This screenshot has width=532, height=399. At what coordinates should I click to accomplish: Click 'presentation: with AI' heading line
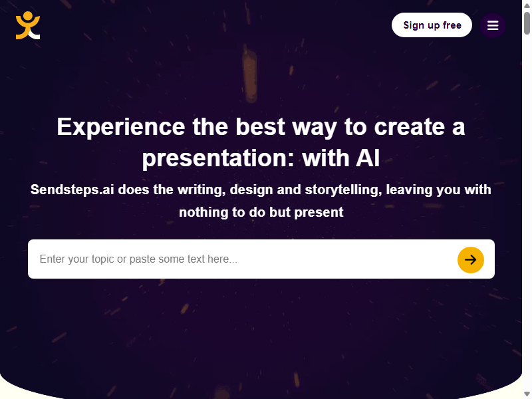coord(261,158)
